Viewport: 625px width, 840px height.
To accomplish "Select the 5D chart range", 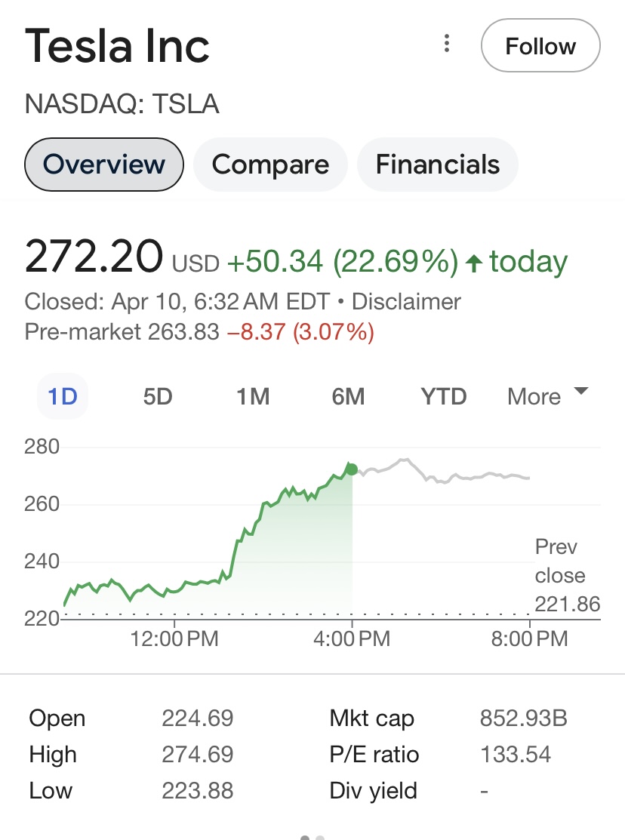I will (x=158, y=396).
